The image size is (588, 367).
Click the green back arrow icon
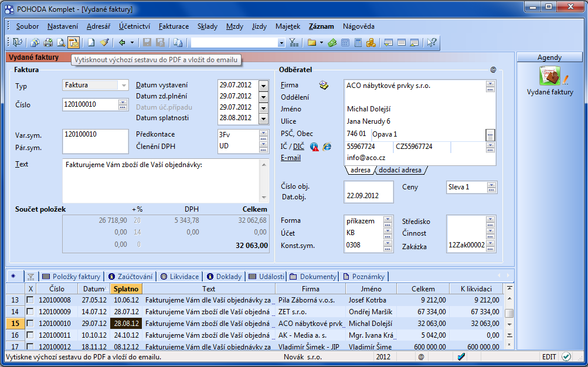click(x=122, y=43)
